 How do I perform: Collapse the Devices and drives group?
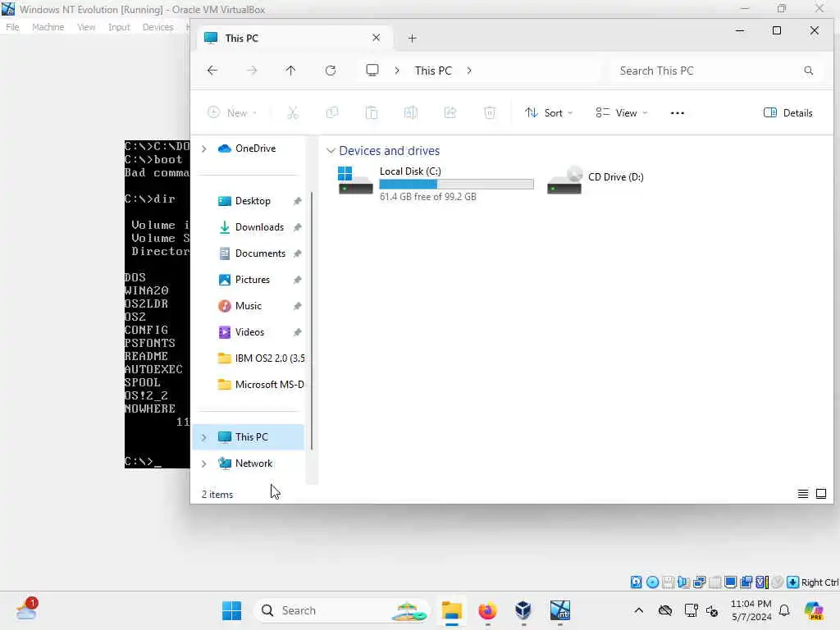(x=331, y=151)
